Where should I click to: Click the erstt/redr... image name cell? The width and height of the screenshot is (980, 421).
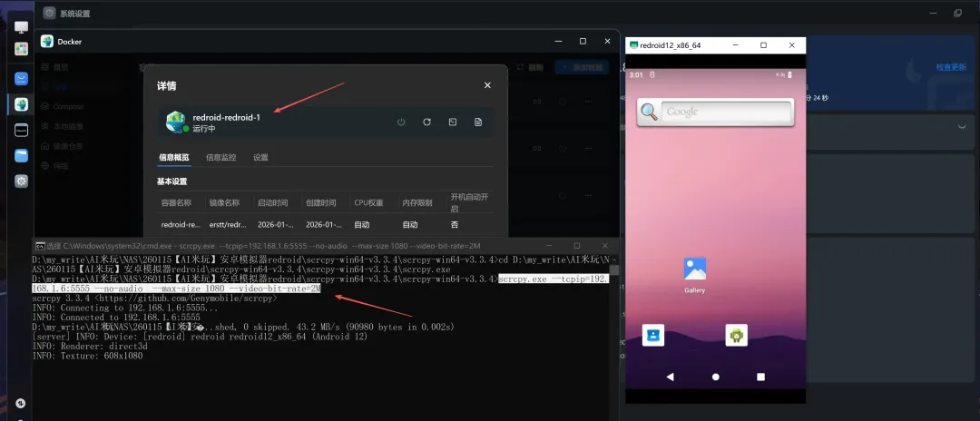[229, 224]
